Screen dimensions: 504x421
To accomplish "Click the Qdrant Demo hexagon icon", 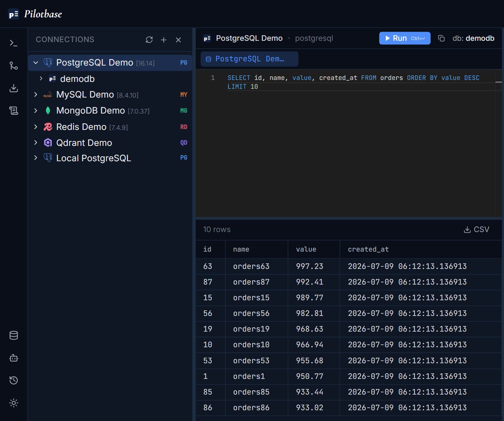I will (48, 143).
